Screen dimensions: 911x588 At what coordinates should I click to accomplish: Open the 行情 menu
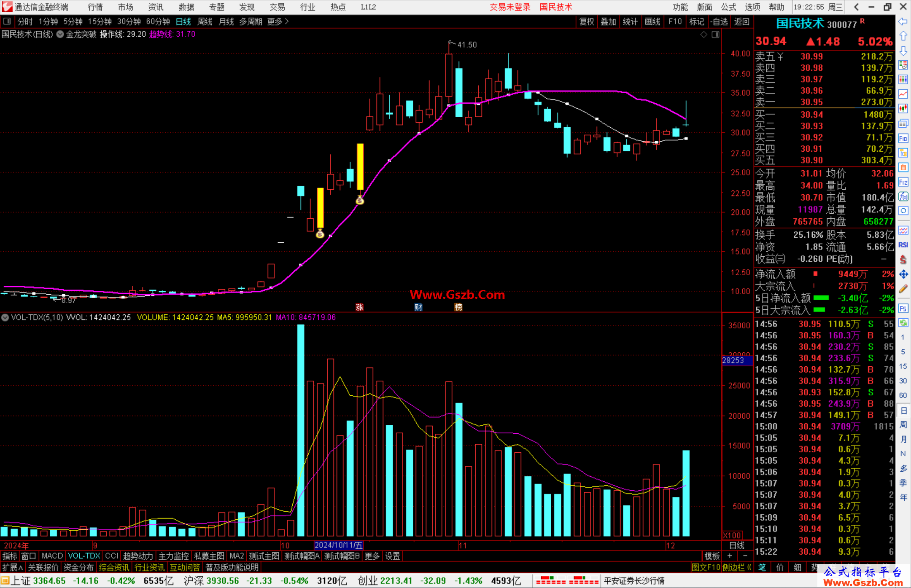click(x=95, y=7)
